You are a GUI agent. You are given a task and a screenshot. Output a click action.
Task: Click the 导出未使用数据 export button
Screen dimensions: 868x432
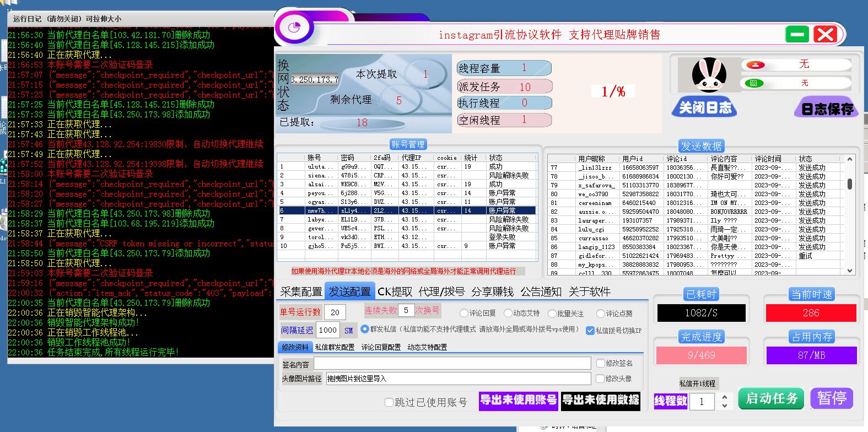point(600,400)
